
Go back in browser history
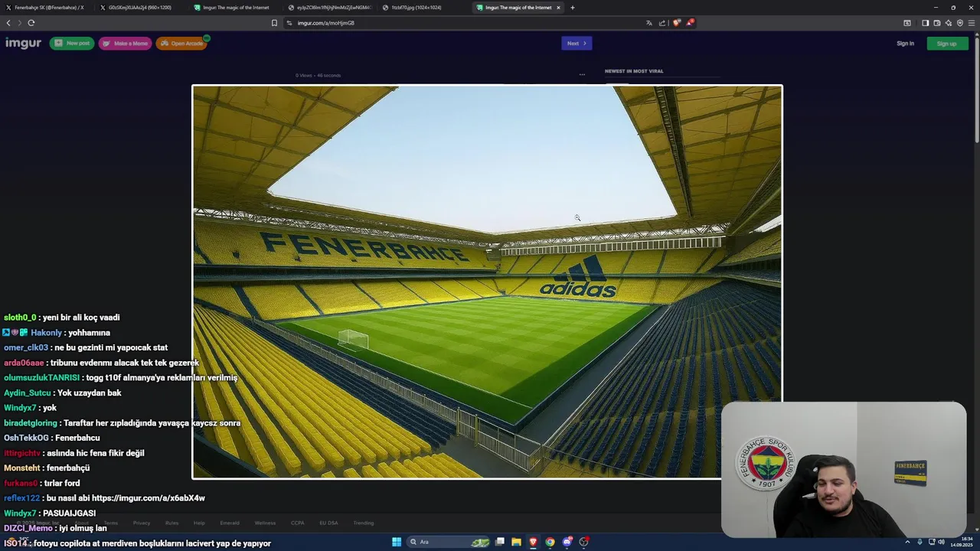(x=8, y=23)
